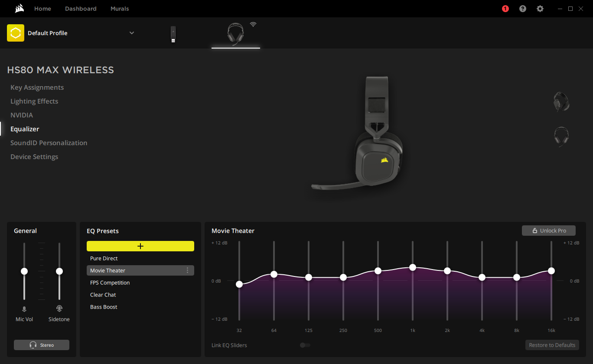Open the Murals tab
This screenshot has width=593, height=364.
tap(120, 9)
